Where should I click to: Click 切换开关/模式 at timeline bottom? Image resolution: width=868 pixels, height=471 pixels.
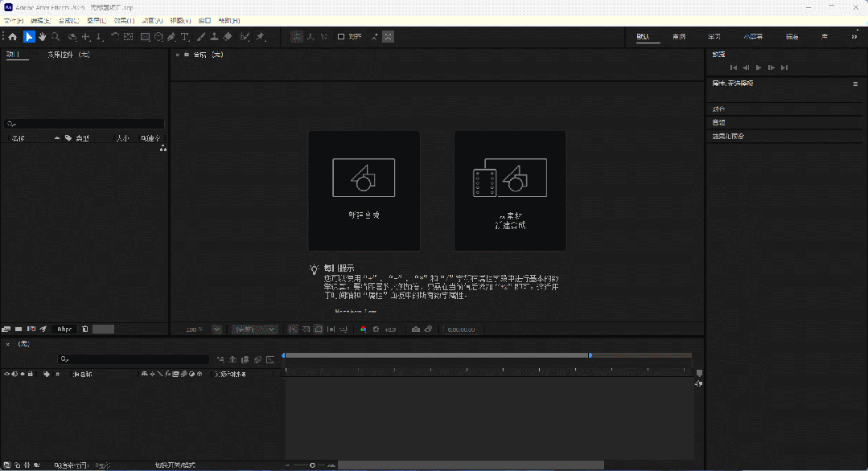click(x=175, y=465)
